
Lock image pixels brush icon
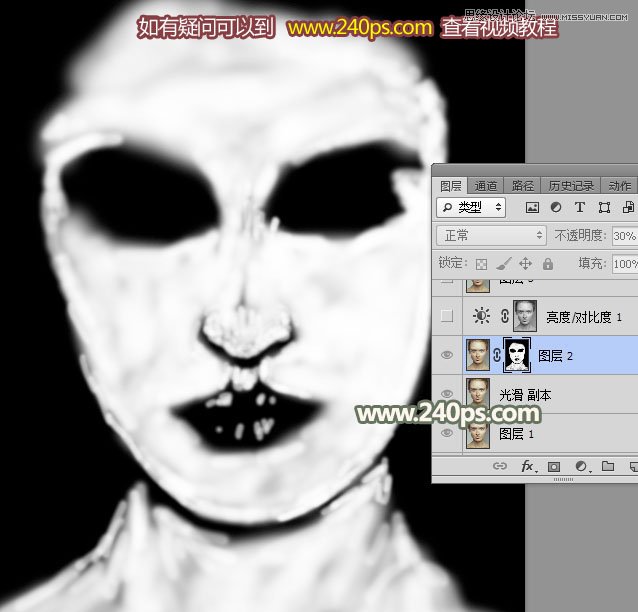[504, 264]
